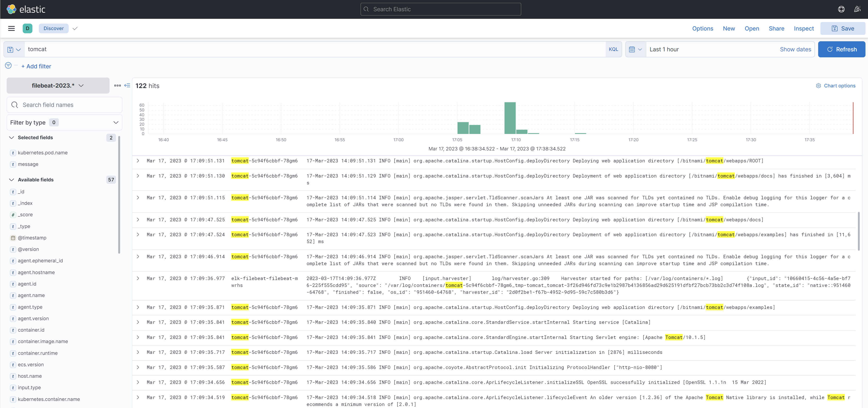Image resolution: width=868 pixels, height=408 pixels.
Task: Open the hamburger navigation menu
Action: 11,28
